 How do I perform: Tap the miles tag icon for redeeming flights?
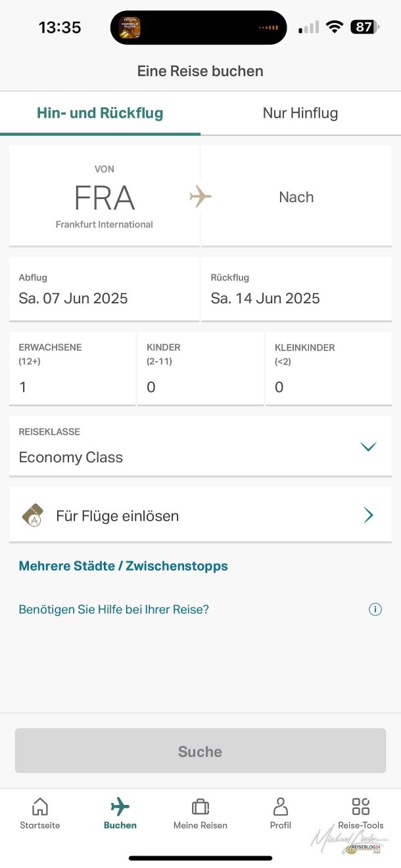pyautogui.click(x=33, y=515)
